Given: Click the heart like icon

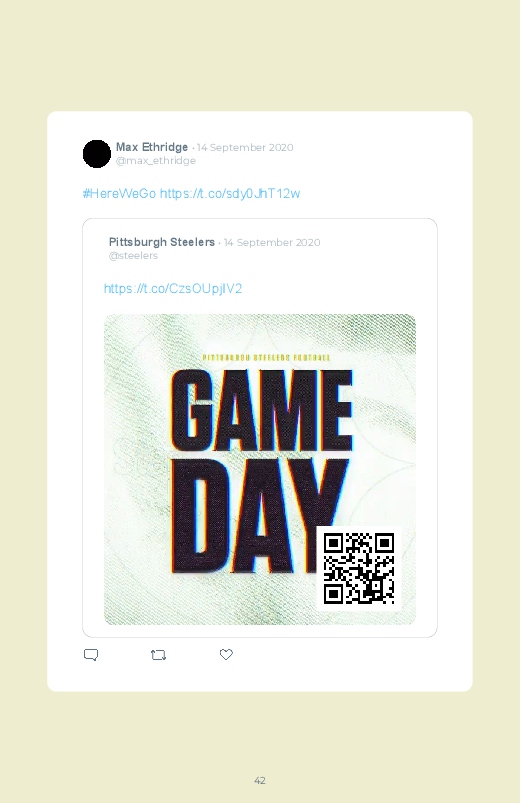Looking at the screenshot, I should click(x=226, y=654).
